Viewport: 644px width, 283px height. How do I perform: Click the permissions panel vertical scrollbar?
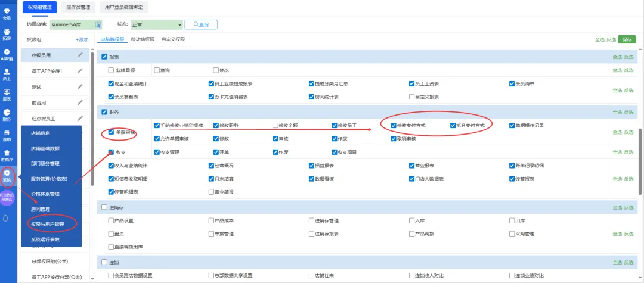coord(640,161)
